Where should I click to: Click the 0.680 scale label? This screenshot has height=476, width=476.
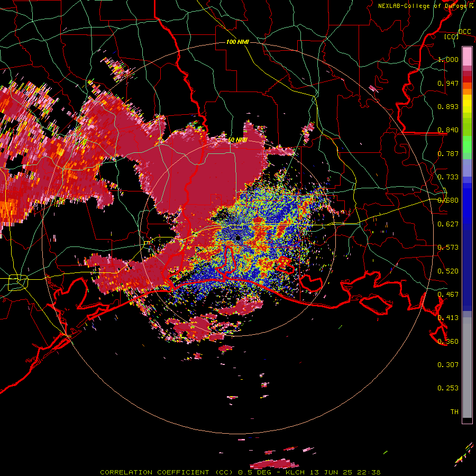coord(448,200)
